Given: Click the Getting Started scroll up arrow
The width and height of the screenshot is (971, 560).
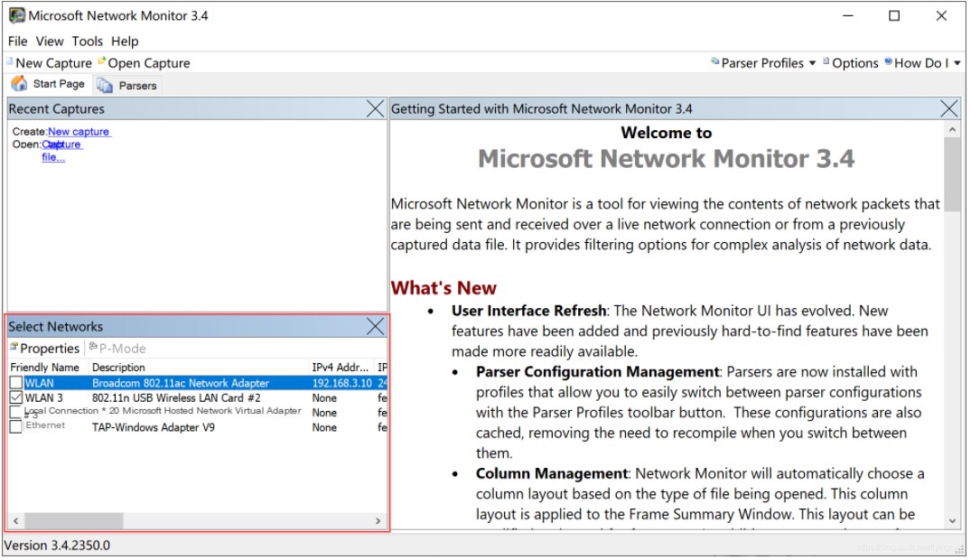Looking at the screenshot, I should pos(954,130).
